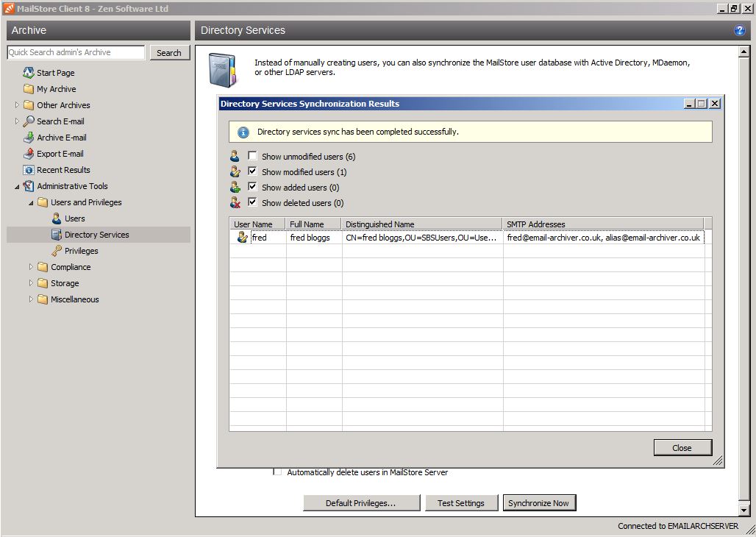
Task: Click the info icon in the sync message
Action: 243,132
